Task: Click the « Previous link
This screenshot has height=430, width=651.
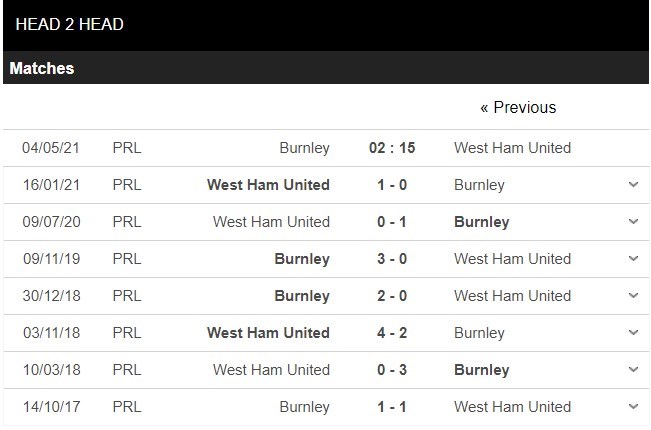Action: (518, 107)
